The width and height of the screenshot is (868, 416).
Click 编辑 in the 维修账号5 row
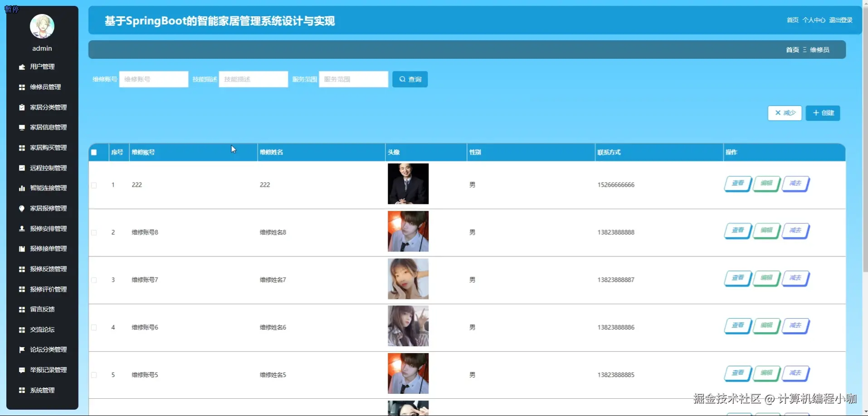tap(766, 373)
